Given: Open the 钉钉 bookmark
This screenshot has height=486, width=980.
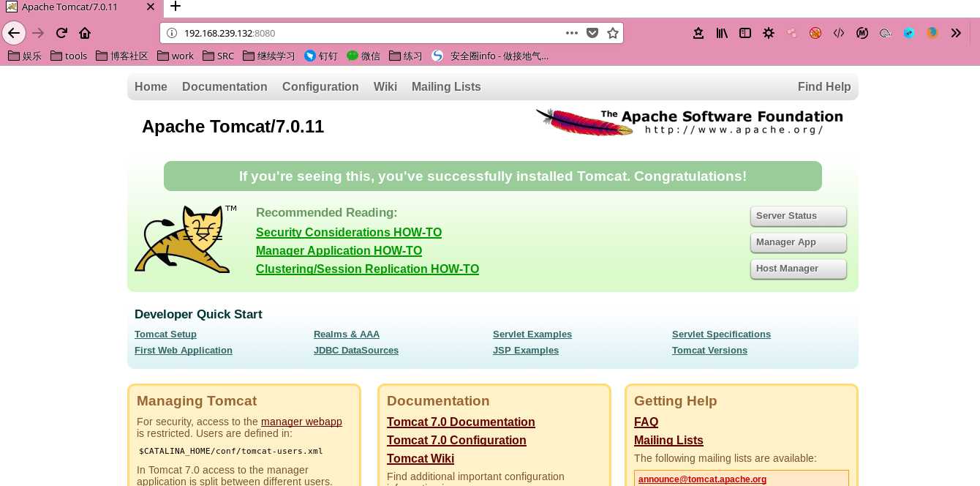Looking at the screenshot, I should click(x=320, y=56).
